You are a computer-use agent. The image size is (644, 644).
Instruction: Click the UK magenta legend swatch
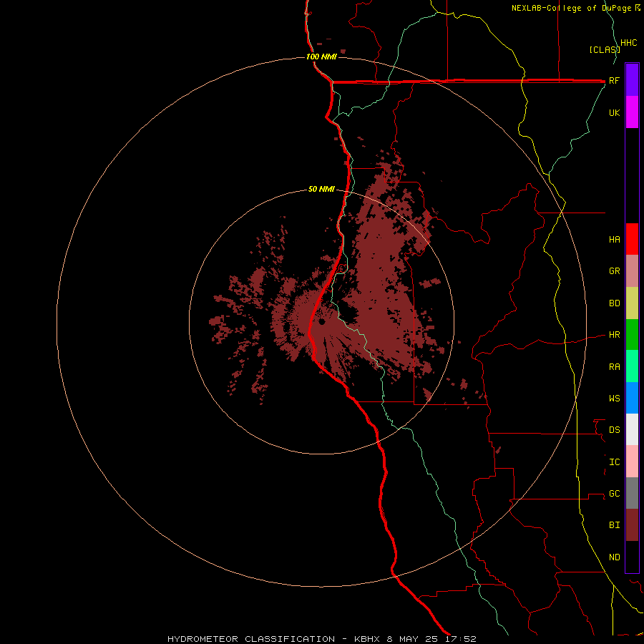(x=632, y=112)
